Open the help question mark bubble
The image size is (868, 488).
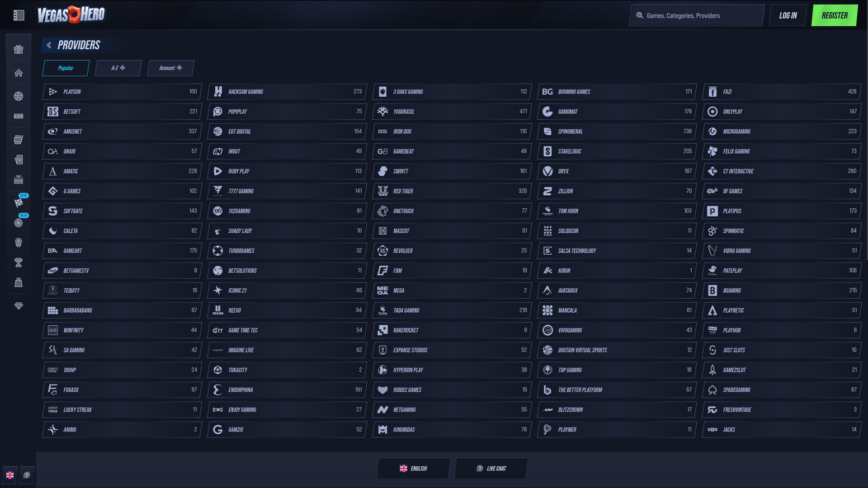point(26,475)
